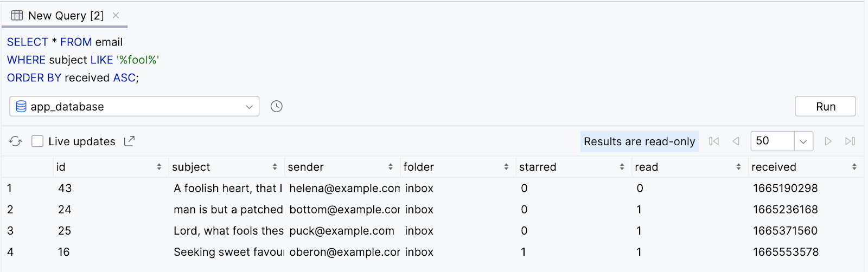Enable the Live updates checkbox

[37, 141]
